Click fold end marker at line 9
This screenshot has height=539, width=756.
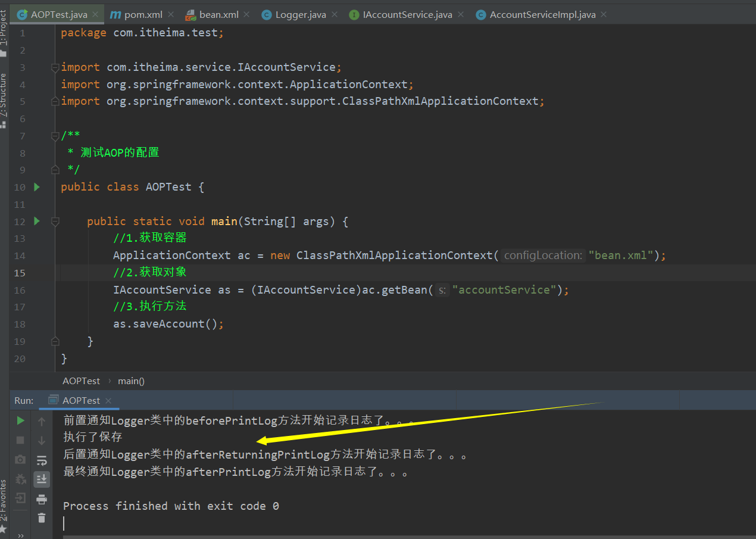point(55,170)
